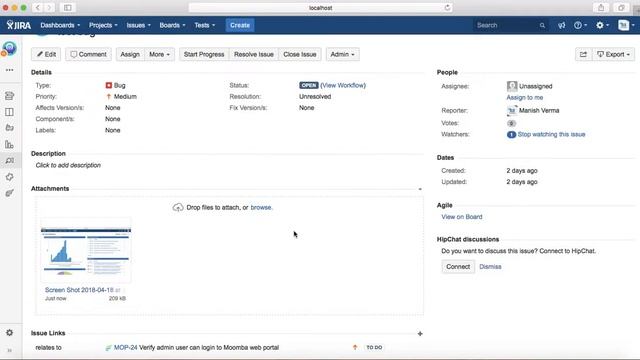
Task: Open the Dashboards dropdown menu
Action: point(60,25)
